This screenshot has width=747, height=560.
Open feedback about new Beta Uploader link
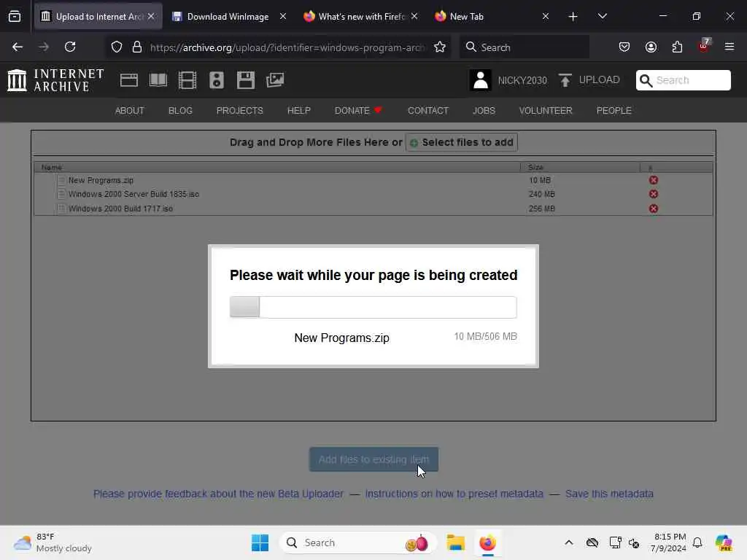tap(218, 494)
